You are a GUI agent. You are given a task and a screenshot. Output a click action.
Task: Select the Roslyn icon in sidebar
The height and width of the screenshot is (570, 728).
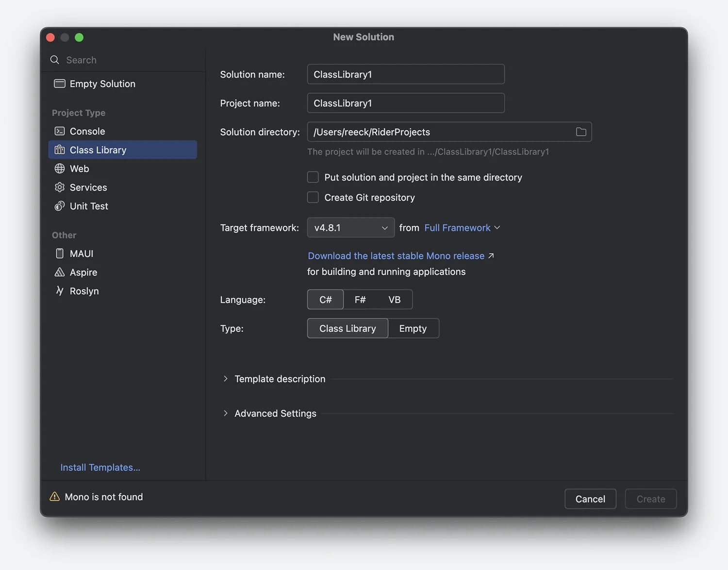(60, 291)
